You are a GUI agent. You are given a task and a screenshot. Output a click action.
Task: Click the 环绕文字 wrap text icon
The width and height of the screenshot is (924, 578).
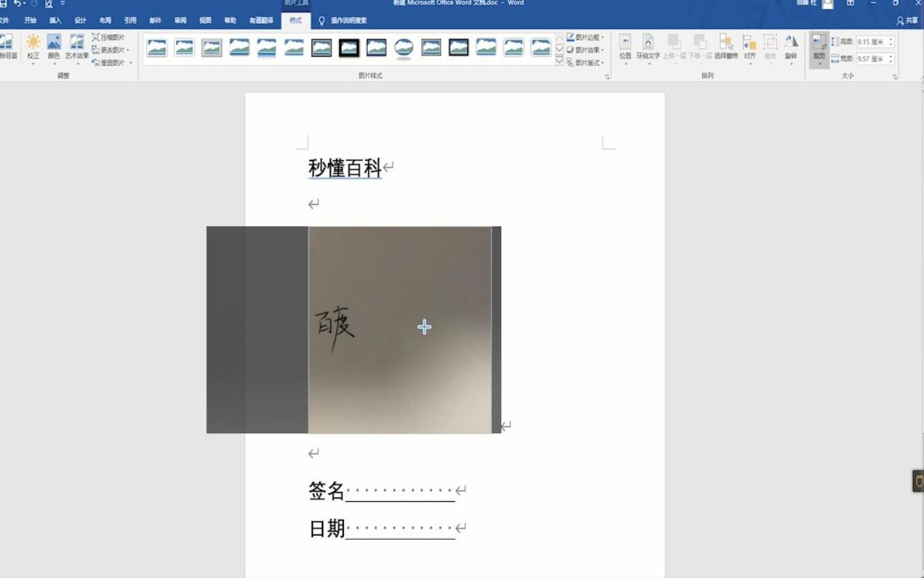coord(648,46)
